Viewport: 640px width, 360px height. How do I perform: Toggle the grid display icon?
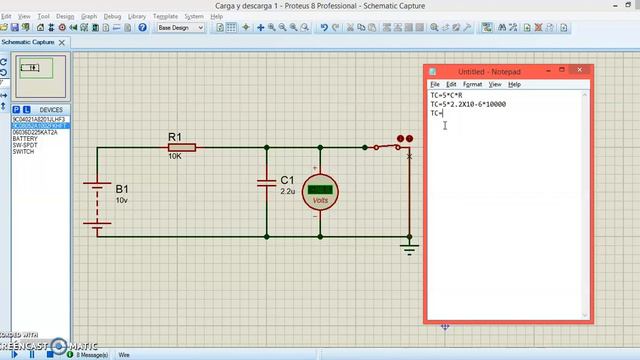(x=231, y=27)
